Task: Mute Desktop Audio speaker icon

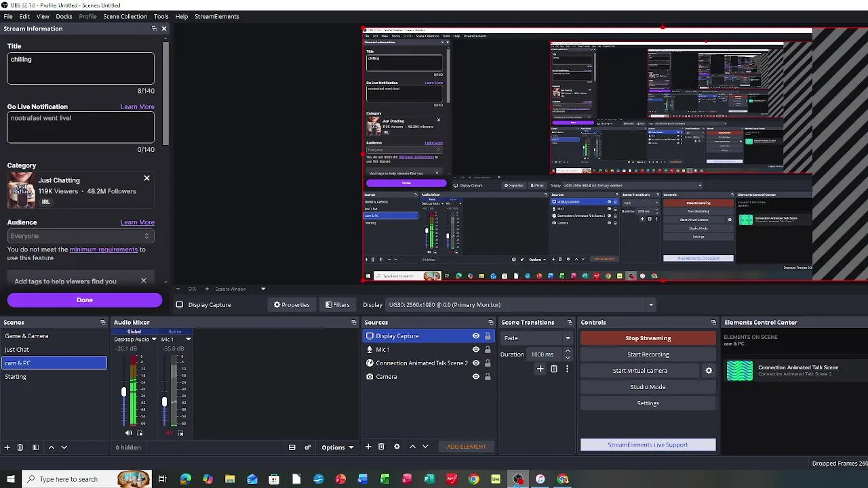Action: [x=129, y=433]
